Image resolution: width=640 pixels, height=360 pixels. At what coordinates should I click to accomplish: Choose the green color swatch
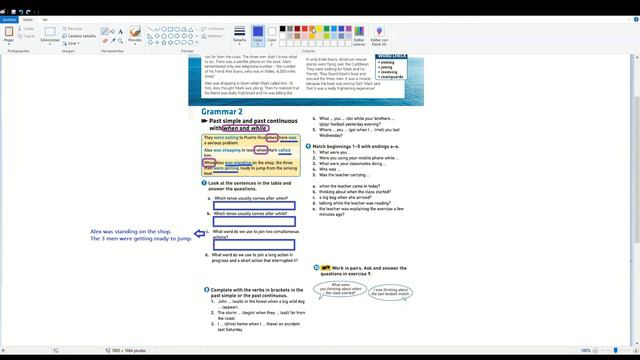[326, 29]
